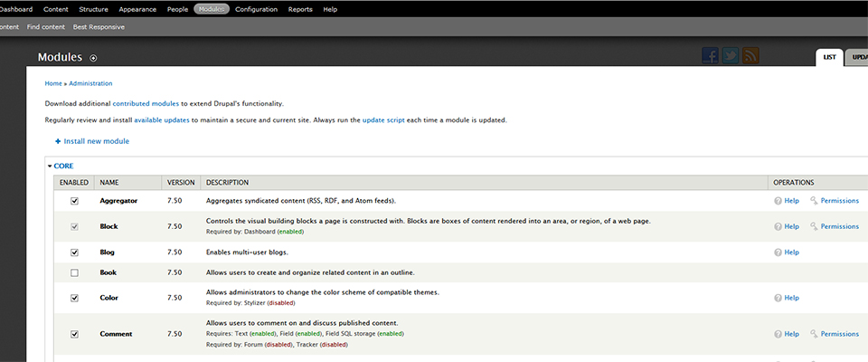
Task: Click the Facebook social icon
Action: click(711, 56)
